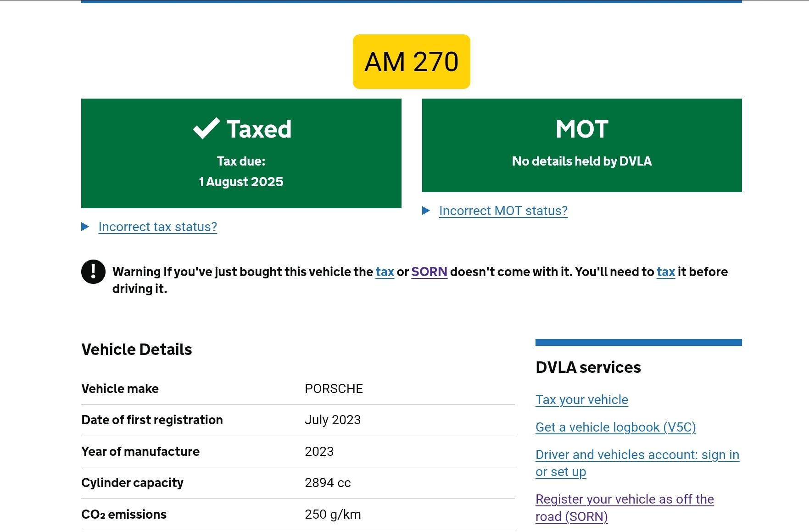Click the "DVLA services" heading
The image size is (809, 532).
(x=588, y=367)
